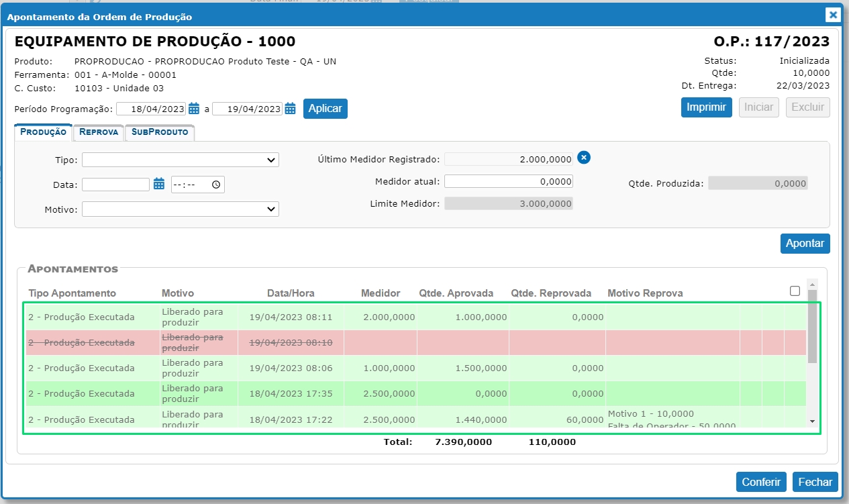The height and width of the screenshot is (504, 849).
Task: Click the Status value Inicializada
Action: coord(805,60)
